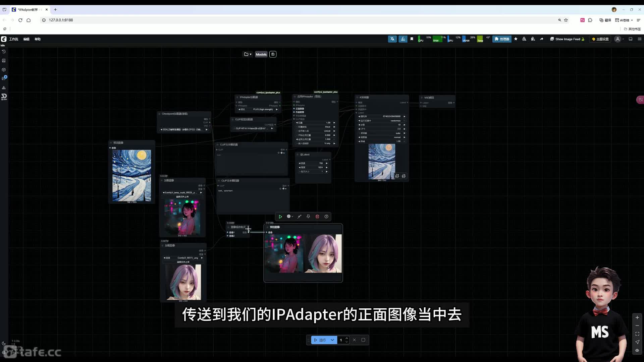
Task: Open the 编辑 menu
Action: tap(26, 39)
